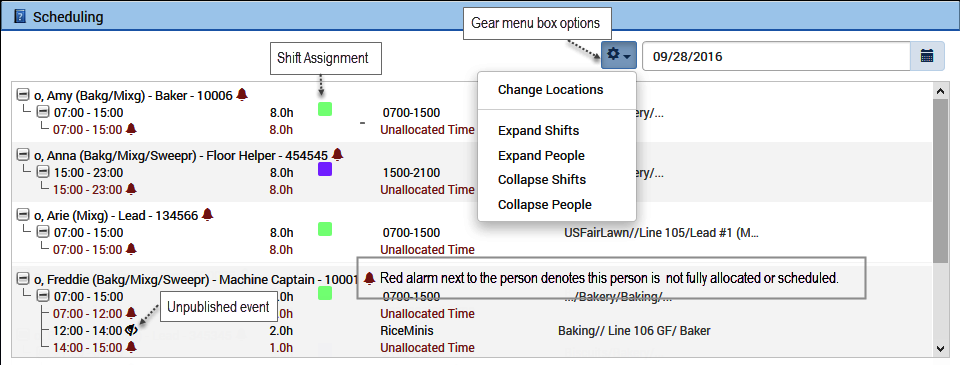Collapse Freddie's 07:00 - 15:00 shift
Viewport: 960px width, 365px height.
(43, 296)
